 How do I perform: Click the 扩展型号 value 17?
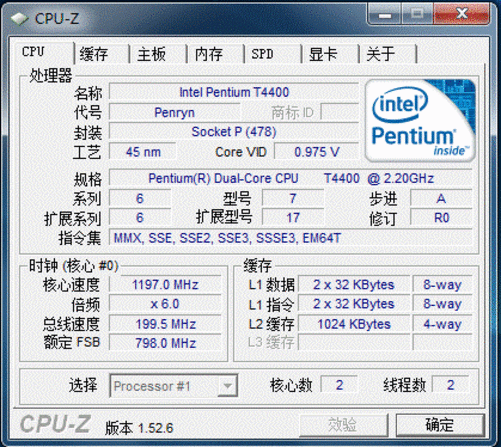click(293, 218)
